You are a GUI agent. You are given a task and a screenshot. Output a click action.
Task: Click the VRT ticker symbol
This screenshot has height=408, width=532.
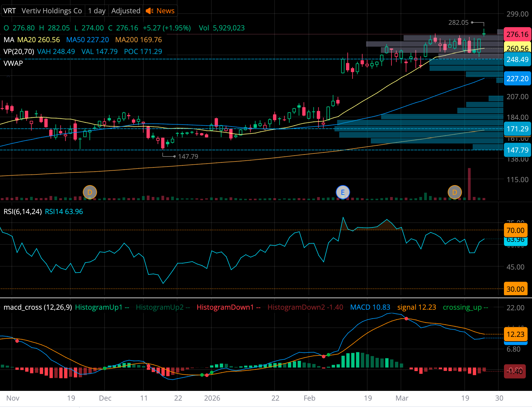tap(9, 11)
